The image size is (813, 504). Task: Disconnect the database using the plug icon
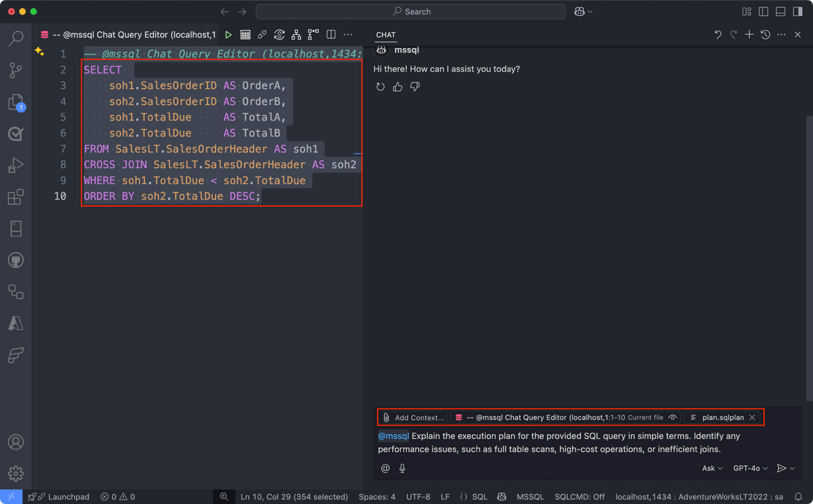click(262, 34)
